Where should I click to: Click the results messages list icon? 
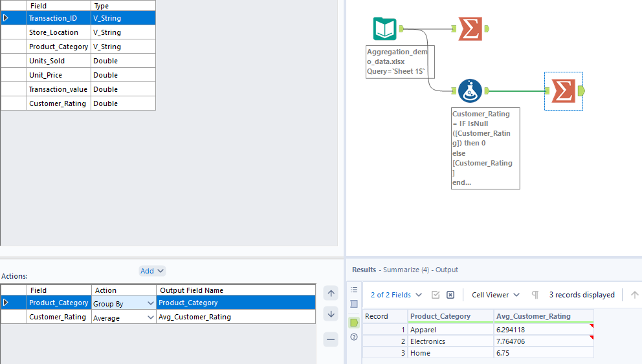tap(354, 290)
